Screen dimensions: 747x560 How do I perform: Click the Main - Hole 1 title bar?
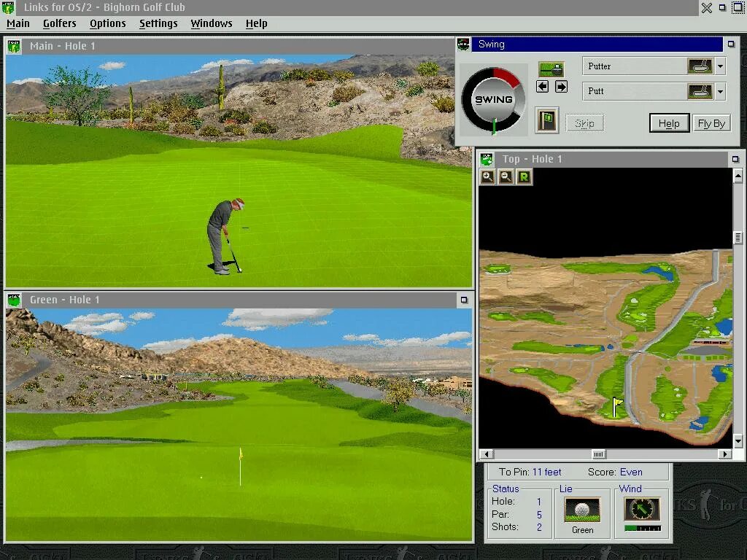pyautogui.click(x=239, y=46)
